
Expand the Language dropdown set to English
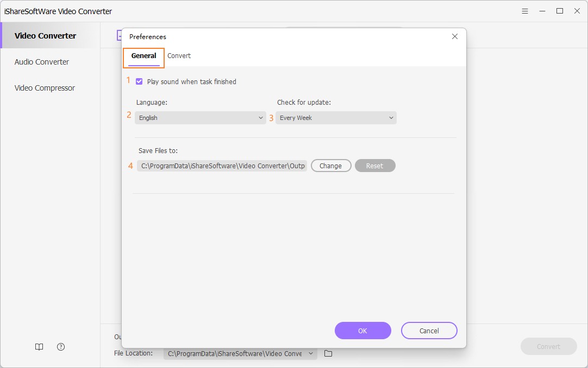200,118
